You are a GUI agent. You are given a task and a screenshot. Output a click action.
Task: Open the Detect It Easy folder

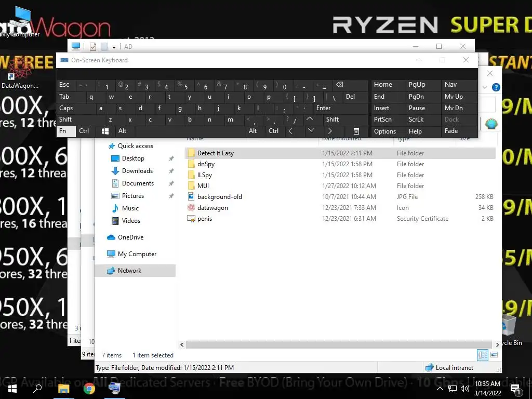tap(216, 153)
